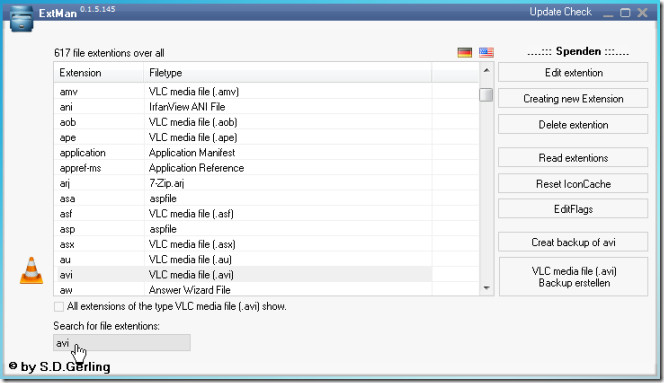
Task: Click the search for file extentions field
Action: tap(122, 343)
